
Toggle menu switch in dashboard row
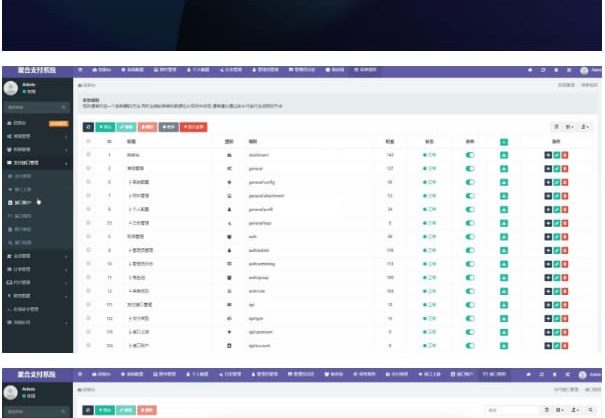(x=470, y=155)
